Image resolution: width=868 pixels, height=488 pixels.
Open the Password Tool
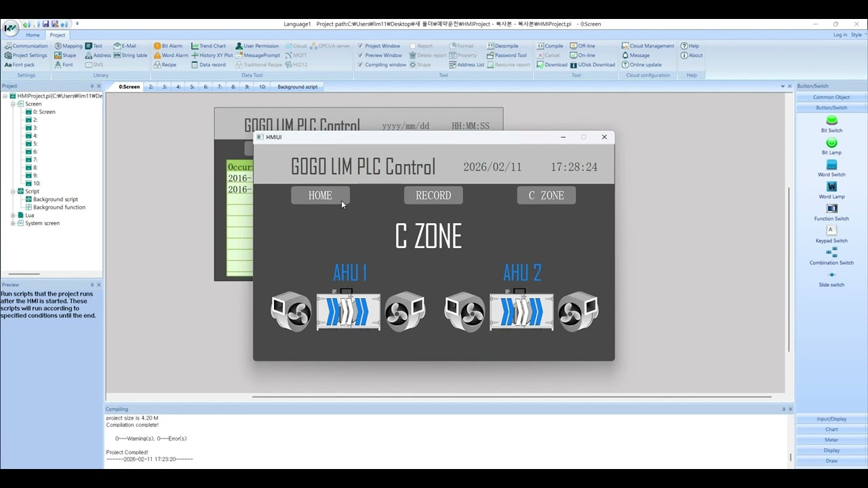(507, 56)
